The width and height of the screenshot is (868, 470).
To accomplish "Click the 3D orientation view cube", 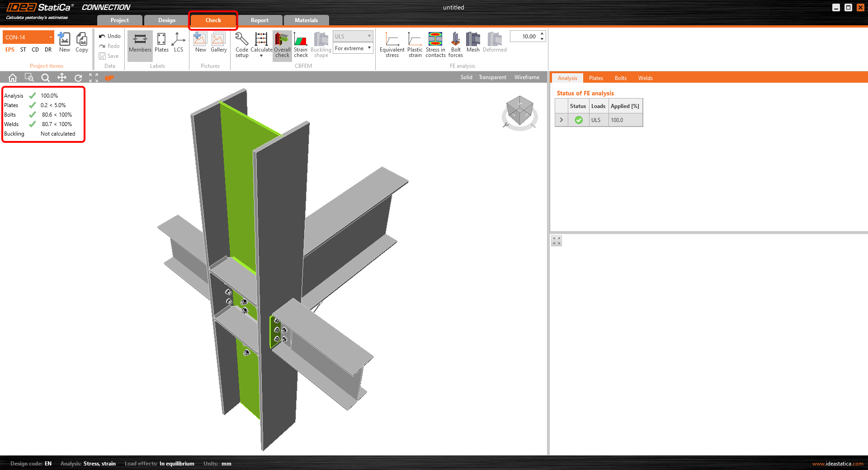I will 519,111.
